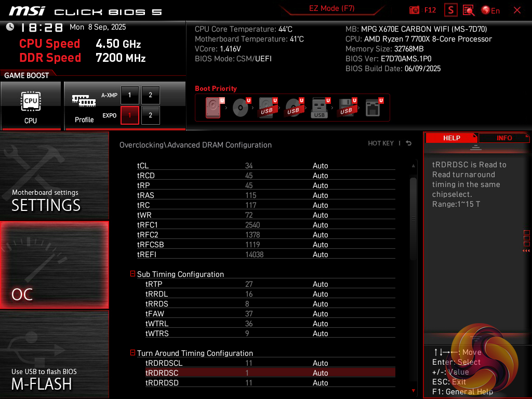
Task: Click the Game Boost CPU chip icon
Action: 31,101
